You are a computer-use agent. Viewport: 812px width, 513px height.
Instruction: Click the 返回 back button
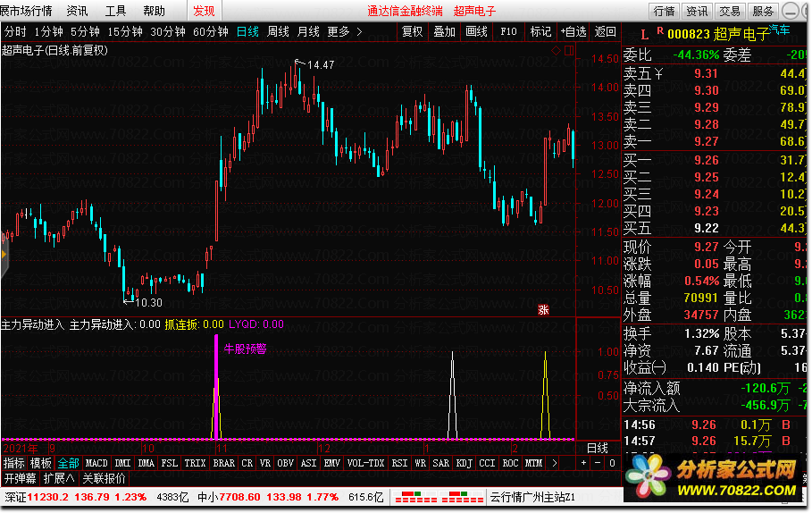pos(605,31)
